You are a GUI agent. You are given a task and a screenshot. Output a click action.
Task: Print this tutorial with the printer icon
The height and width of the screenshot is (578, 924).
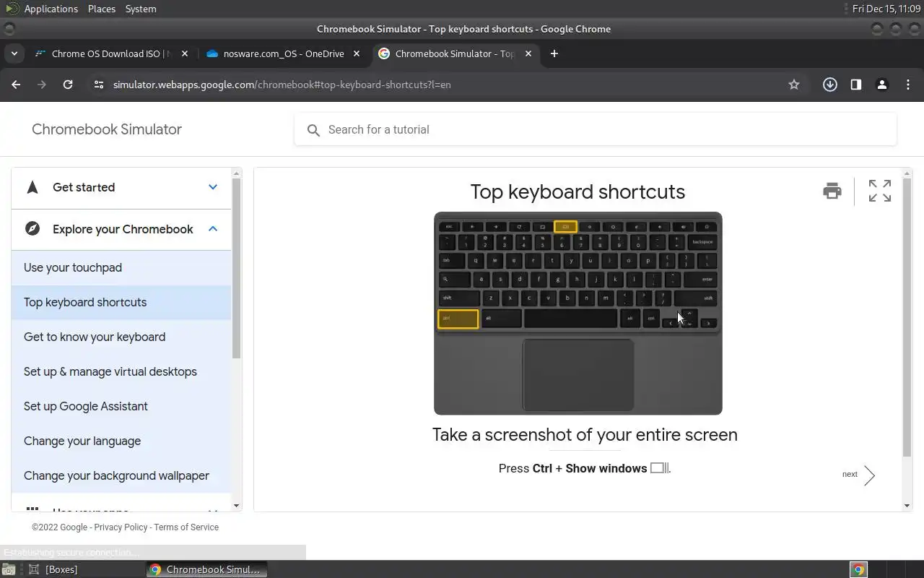[832, 191]
